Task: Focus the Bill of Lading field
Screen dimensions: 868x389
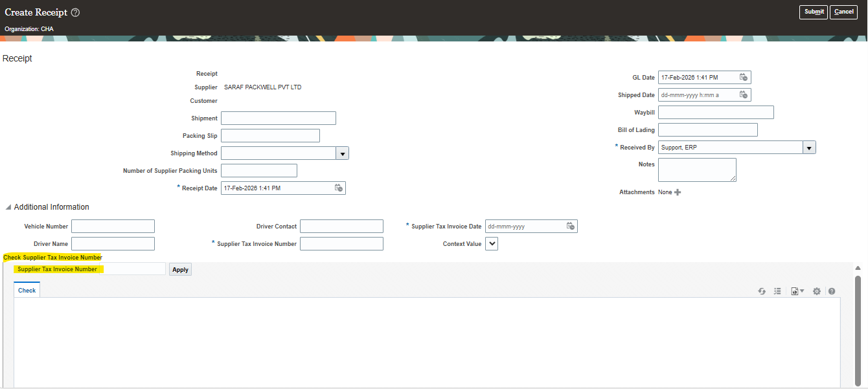Action: coord(708,129)
